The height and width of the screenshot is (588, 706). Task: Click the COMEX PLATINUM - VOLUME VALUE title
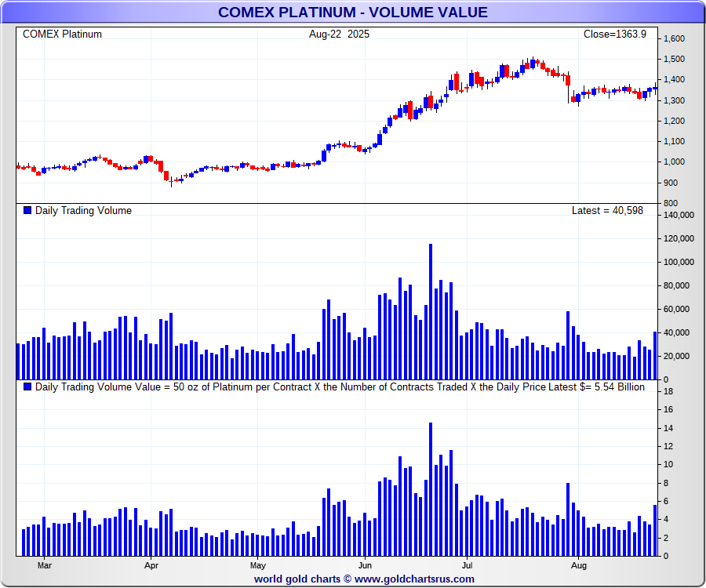tap(352, 13)
